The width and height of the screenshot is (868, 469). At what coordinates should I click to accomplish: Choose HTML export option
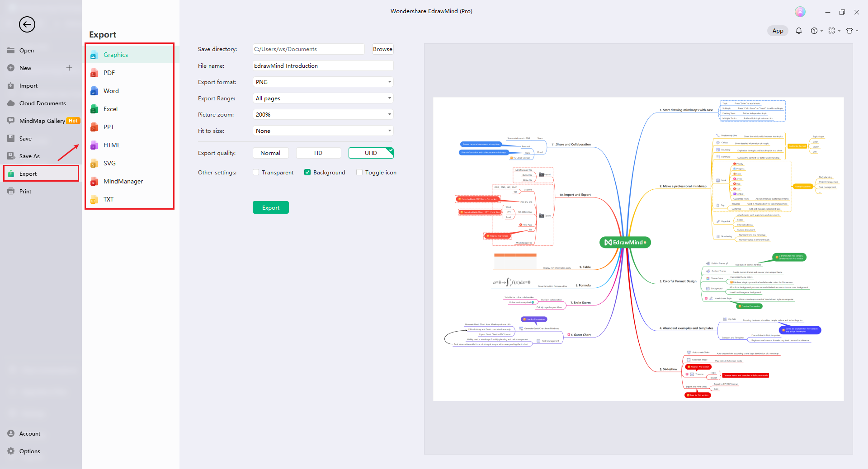click(130, 145)
